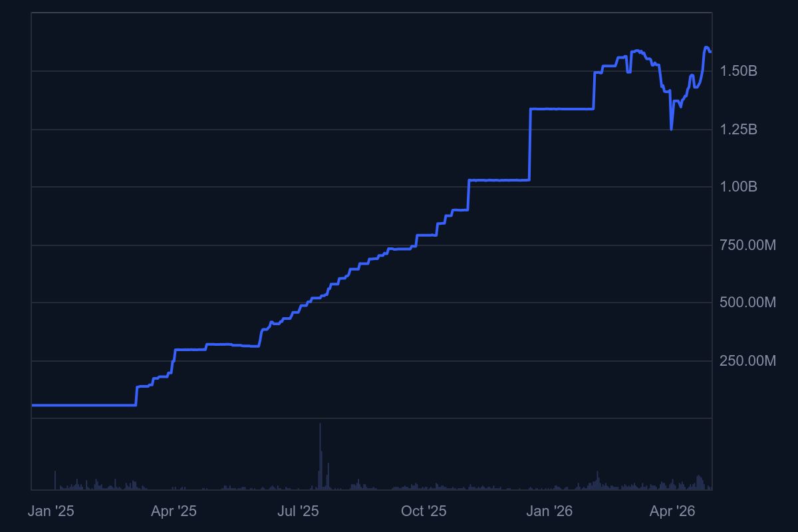This screenshot has width=798, height=532.
Task: Click the Jan '26 x-axis label
Action: tap(549, 511)
